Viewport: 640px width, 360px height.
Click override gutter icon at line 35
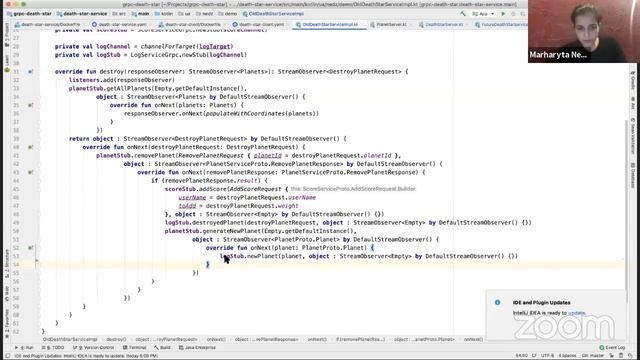[30, 105]
